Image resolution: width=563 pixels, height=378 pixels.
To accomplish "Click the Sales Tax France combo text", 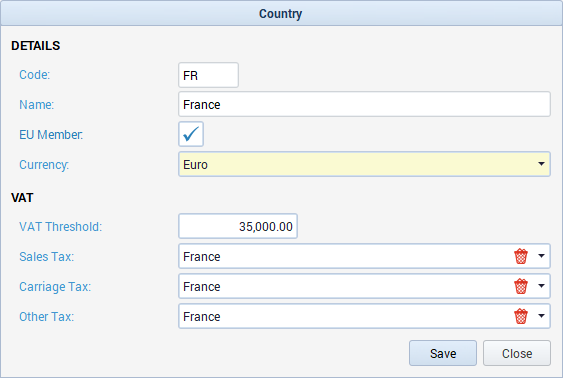I will [202, 257].
